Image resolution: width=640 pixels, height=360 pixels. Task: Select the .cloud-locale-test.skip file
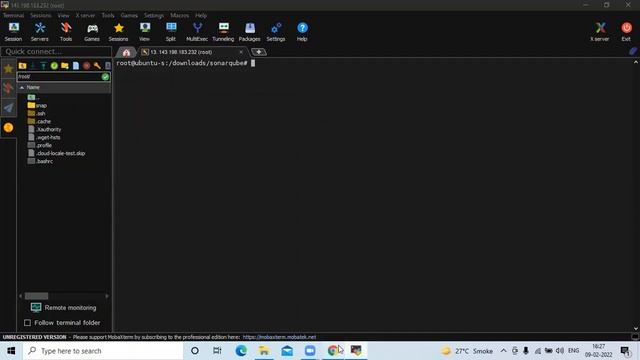pyautogui.click(x=56, y=153)
